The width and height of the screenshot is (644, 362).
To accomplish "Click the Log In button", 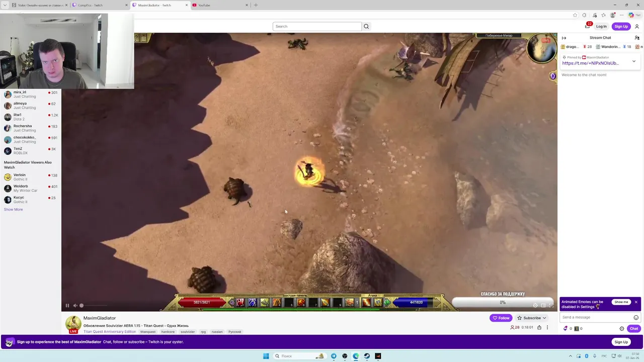I will 601,27.
